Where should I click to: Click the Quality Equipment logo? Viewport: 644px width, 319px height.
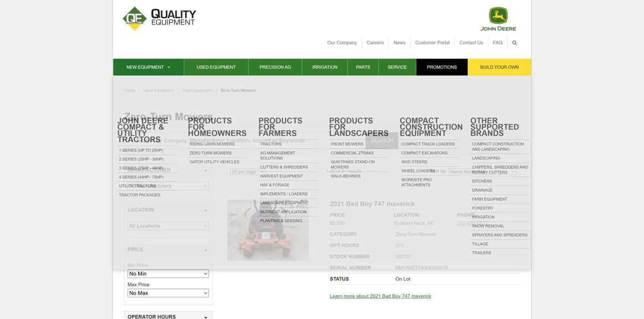[158, 17]
